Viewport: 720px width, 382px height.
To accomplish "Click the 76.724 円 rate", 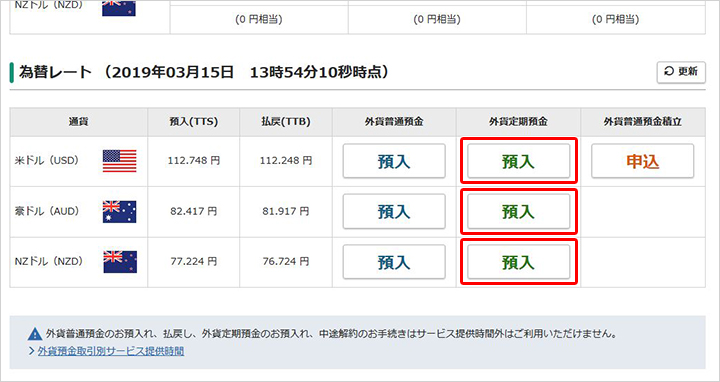I will (x=286, y=261).
